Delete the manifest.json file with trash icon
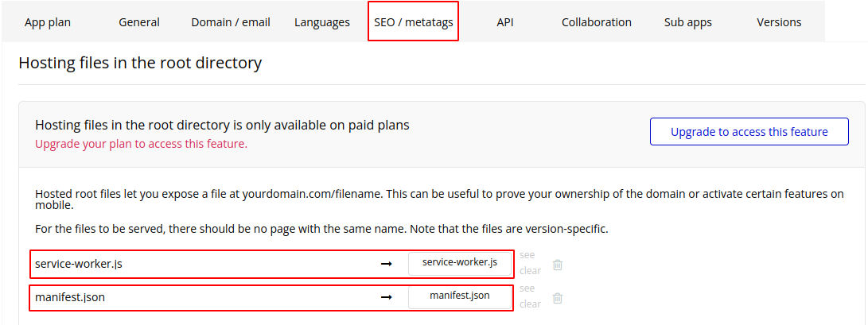This screenshot has width=868, height=325. (x=558, y=298)
